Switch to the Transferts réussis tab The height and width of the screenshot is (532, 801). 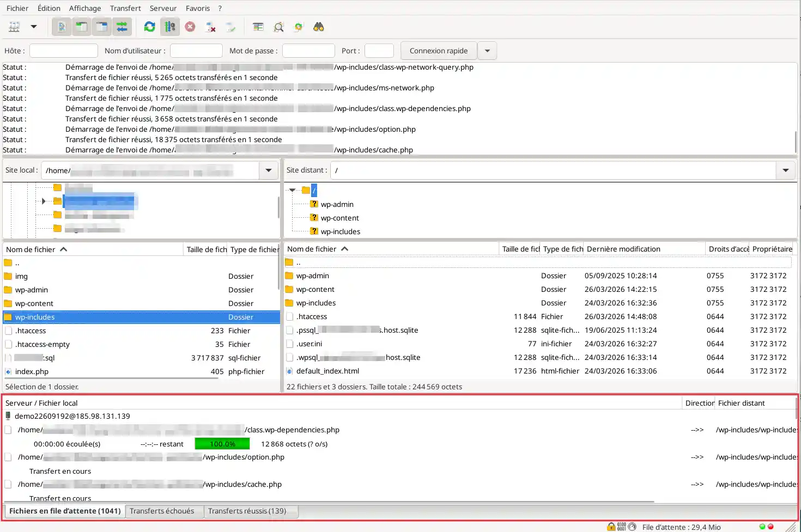(x=252, y=511)
